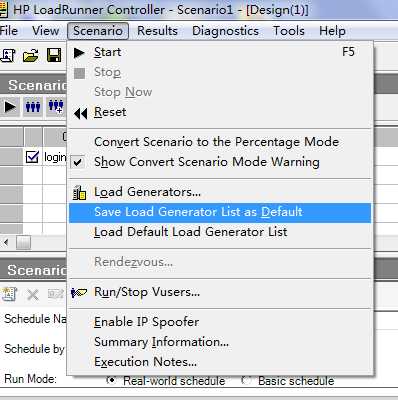Image resolution: width=398 pixels, height=400 pixels.
Task: Open Load Generators... dialog
Action: 220,192
